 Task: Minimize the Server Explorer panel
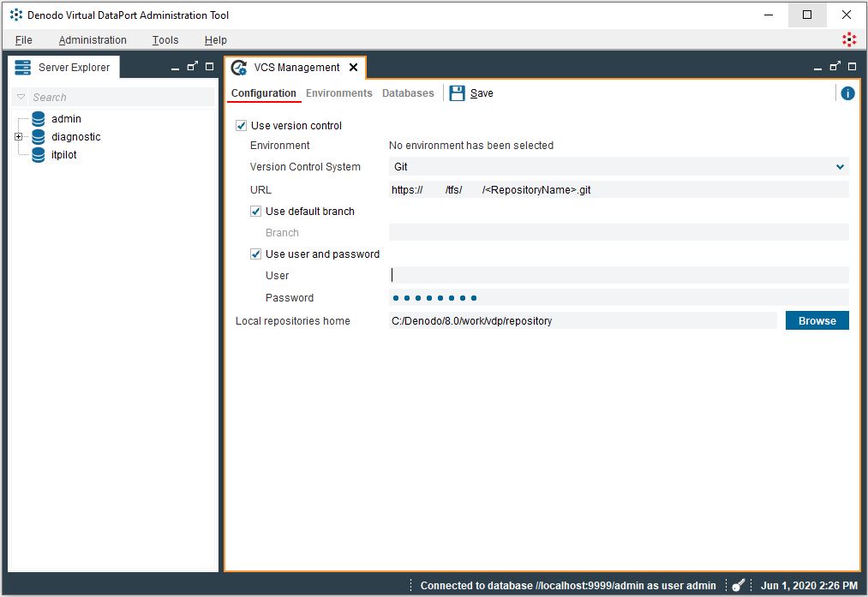[175, 68]
